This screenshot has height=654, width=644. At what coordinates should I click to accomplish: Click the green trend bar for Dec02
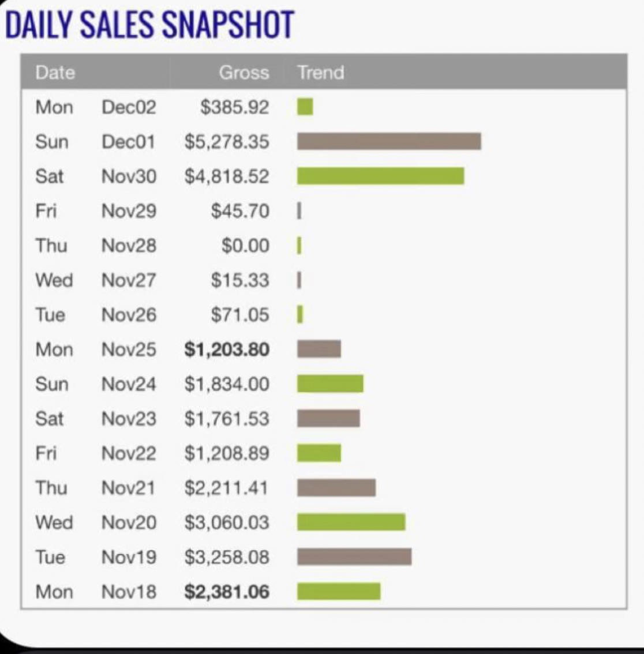tap(305, 107)
